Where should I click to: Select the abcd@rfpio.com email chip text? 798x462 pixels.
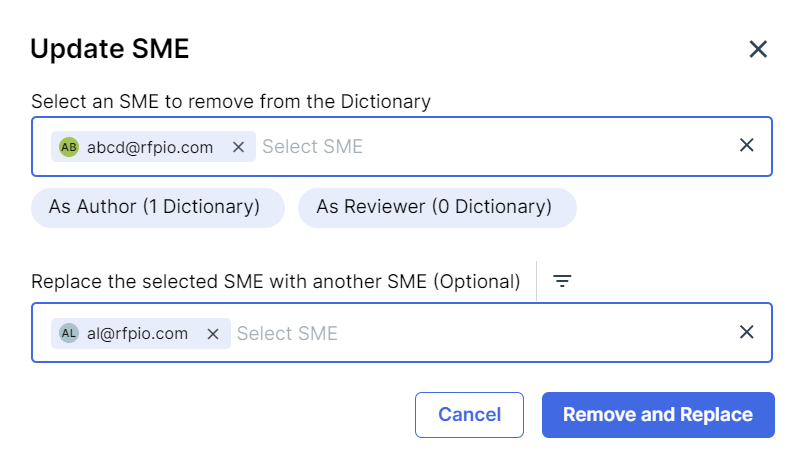[150, 147]
